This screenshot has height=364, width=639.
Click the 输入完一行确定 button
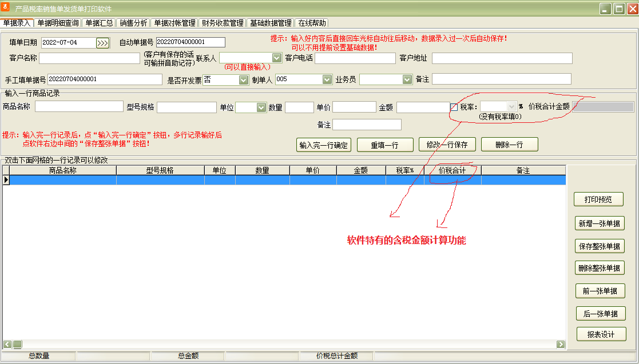click(x=324, y=145)
